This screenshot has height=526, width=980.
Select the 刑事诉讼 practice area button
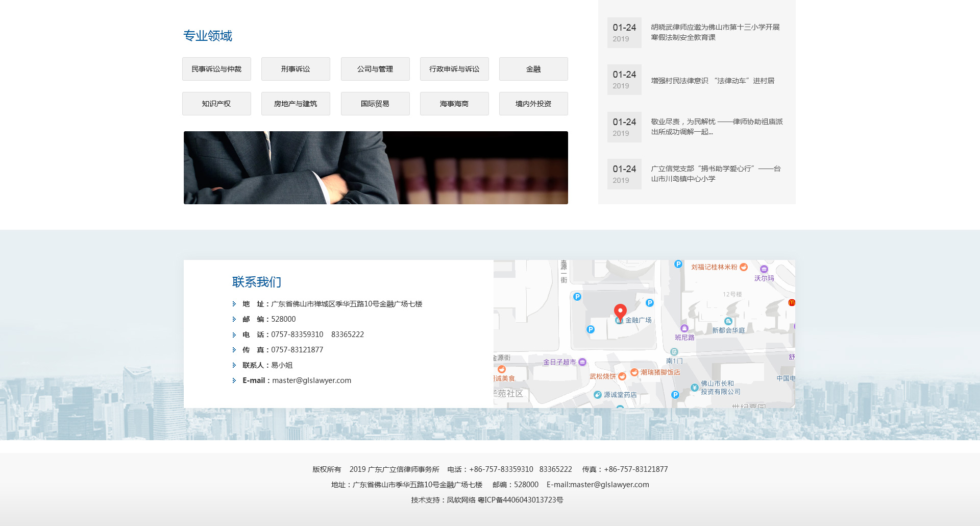tap(296, 69)
